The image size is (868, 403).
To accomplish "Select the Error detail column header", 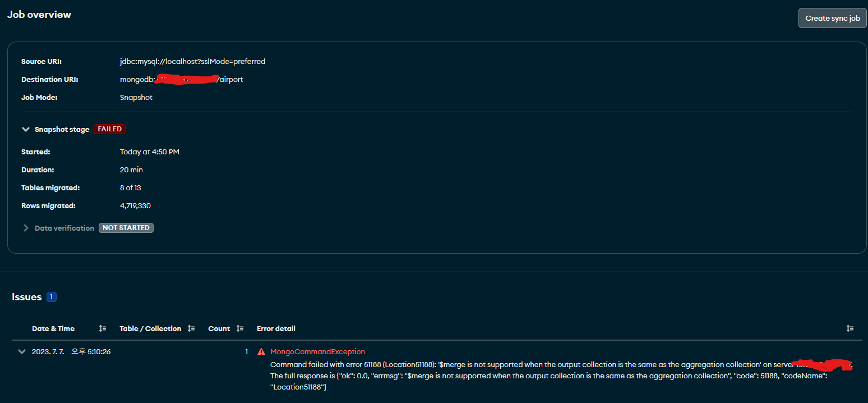I will [x=276, y=328].
